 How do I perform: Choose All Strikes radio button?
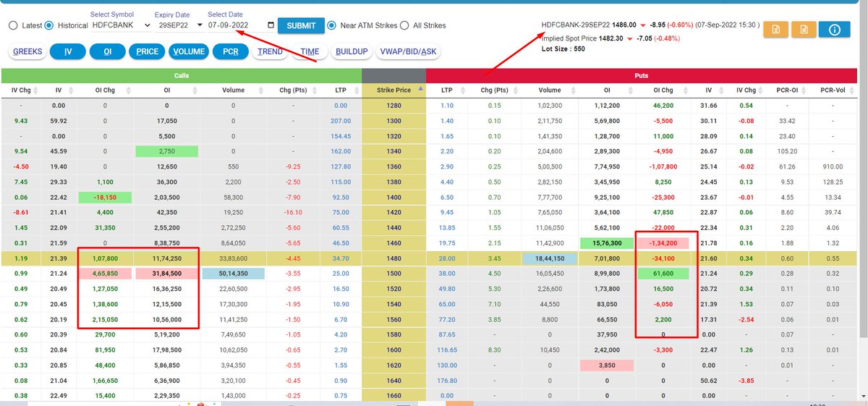click(405, 25)
